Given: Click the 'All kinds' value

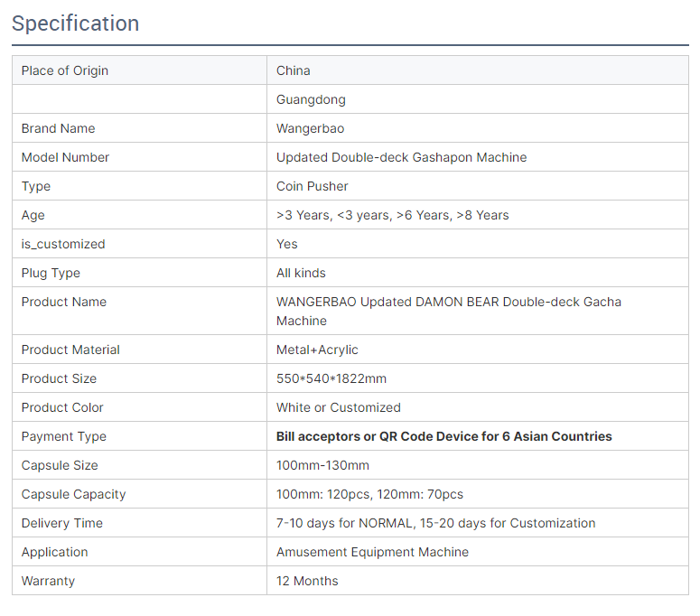Looking at the screenshot, I should coord(301,273).
